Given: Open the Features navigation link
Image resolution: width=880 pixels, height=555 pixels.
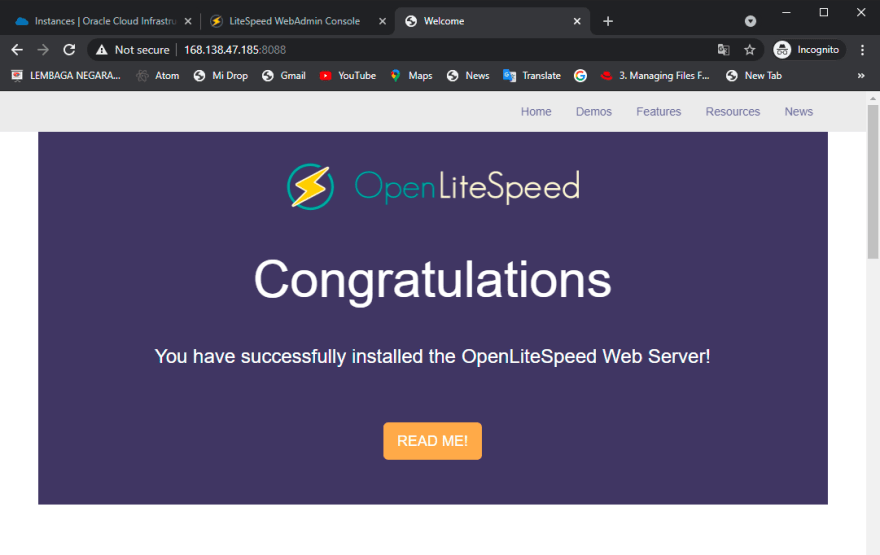Looking at the screenshot, I should pos(658,112).
